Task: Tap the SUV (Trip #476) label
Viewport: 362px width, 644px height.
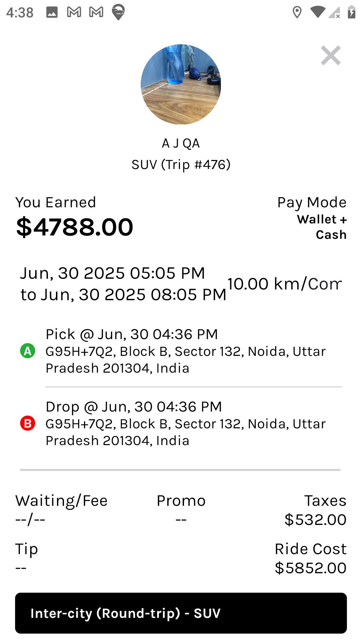Action: click(x=181, y=165)
